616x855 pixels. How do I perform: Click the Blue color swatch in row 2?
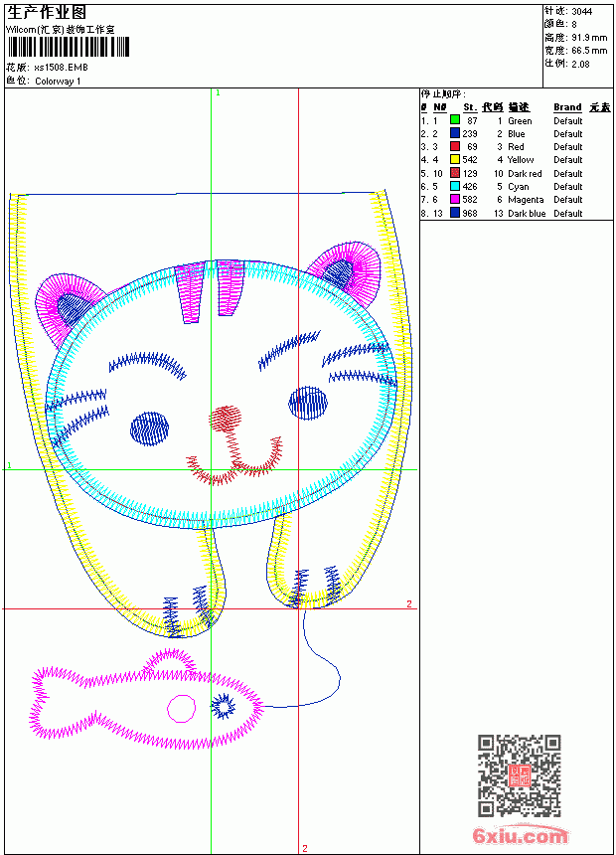click(455, 133)
